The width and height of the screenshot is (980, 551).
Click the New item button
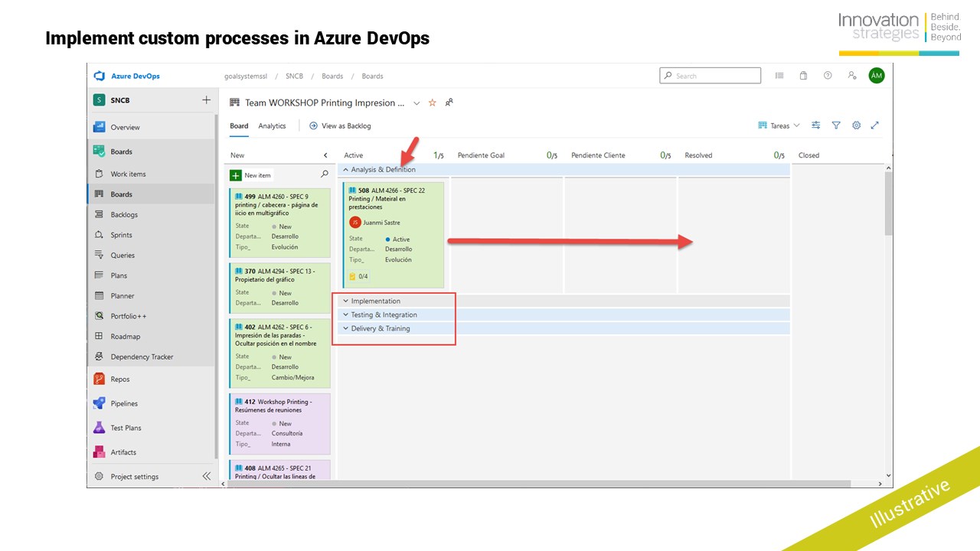click(x=251, y=175)
